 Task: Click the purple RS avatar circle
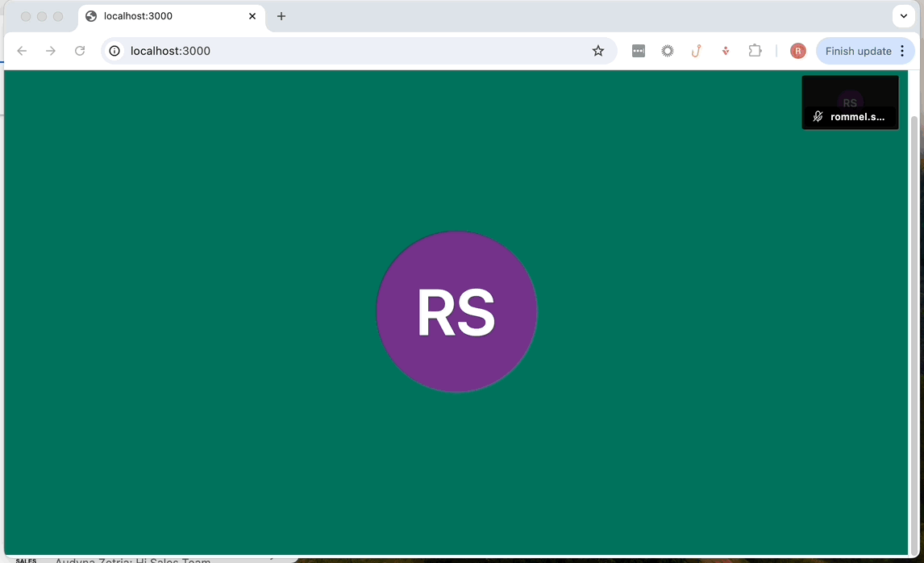[456, 312]
